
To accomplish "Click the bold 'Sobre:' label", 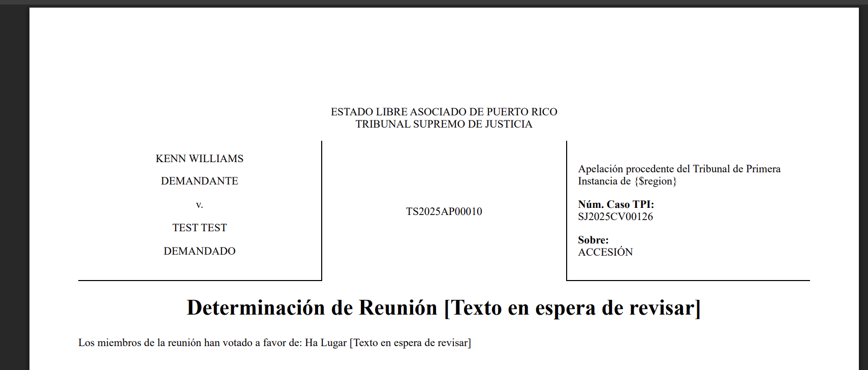I will (593, 240).
